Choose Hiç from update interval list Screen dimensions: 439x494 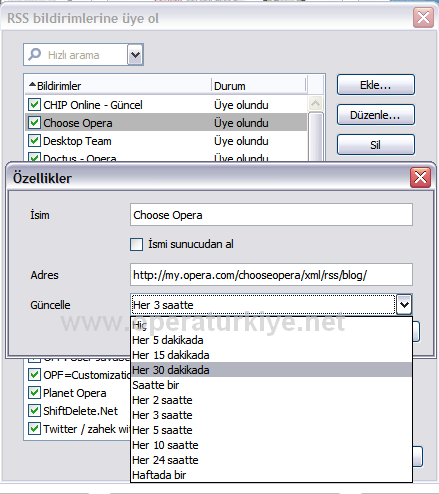(x=271, y=325)
